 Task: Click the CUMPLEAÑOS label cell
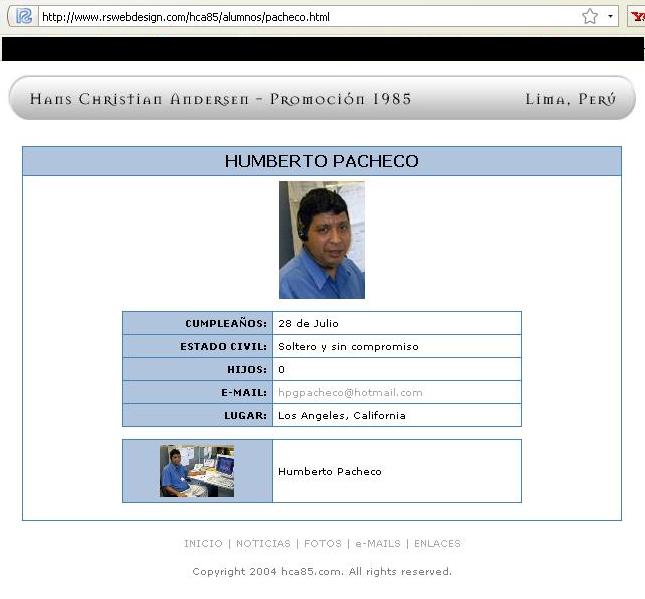pyautogui.click(x=197, y=323)
